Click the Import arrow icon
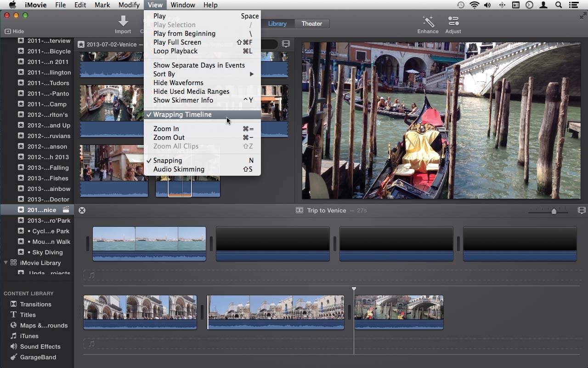 (x=123, y=21)
